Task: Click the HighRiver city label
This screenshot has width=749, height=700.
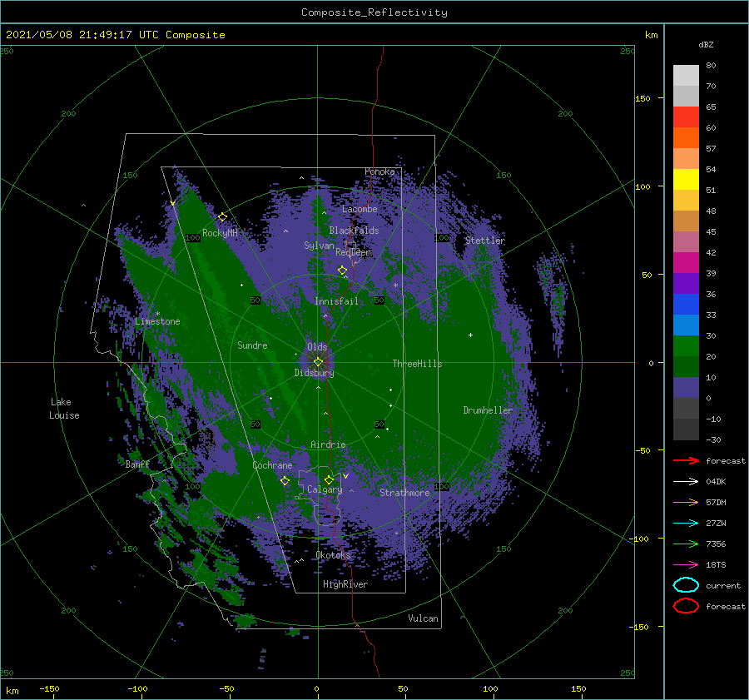Action: 345,584
